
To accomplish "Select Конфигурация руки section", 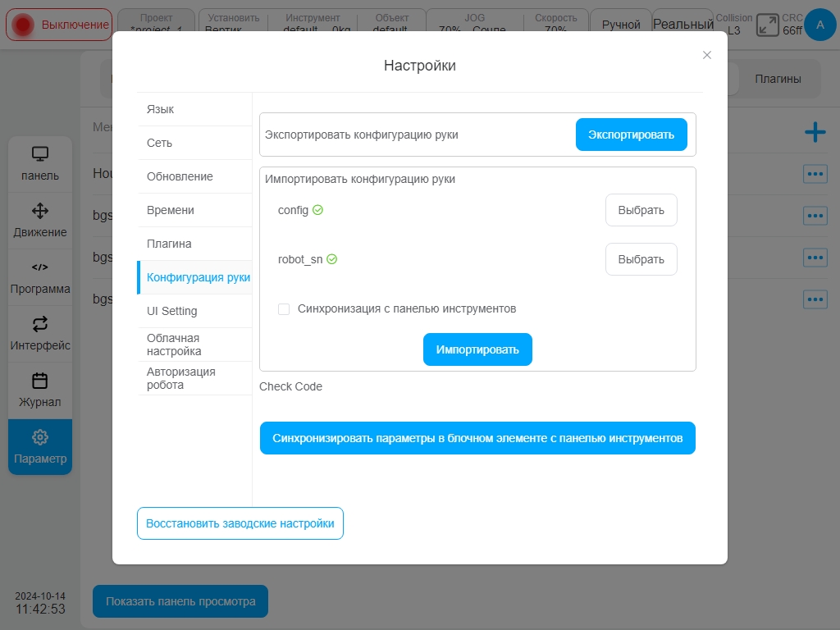I will tap(194, 277).
